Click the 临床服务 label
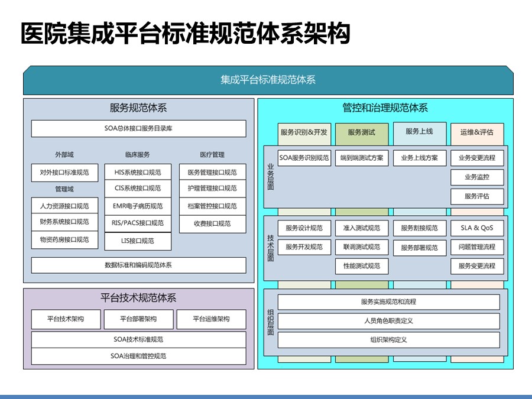The height and width of the screenshot is (399, 532). click(137, 155)
